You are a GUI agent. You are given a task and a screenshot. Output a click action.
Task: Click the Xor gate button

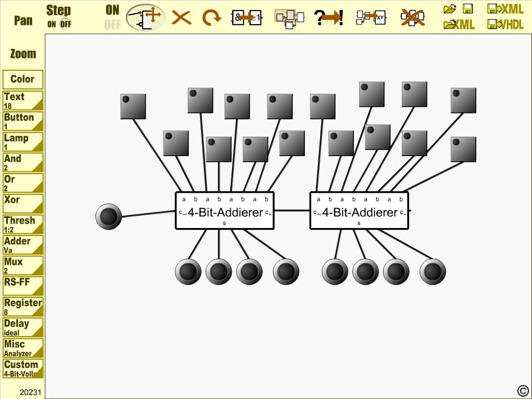[22, 203]
